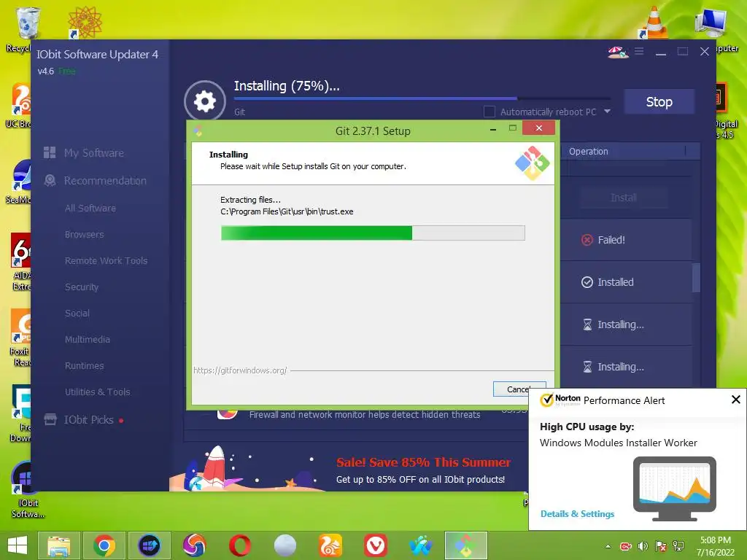Switch to IObit Software Updater taskbar icon

(x=149, y=545)
